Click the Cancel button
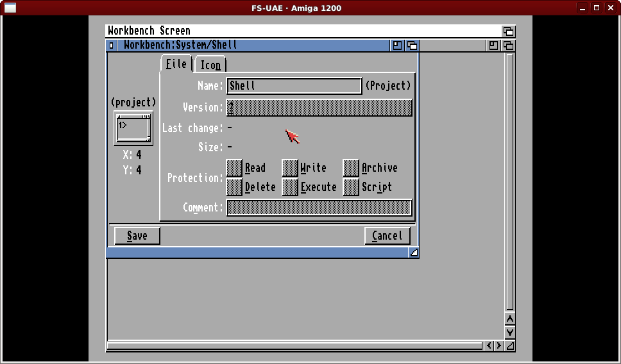The height and width of the screenshot is (364, 621). (x=387, y=236)
